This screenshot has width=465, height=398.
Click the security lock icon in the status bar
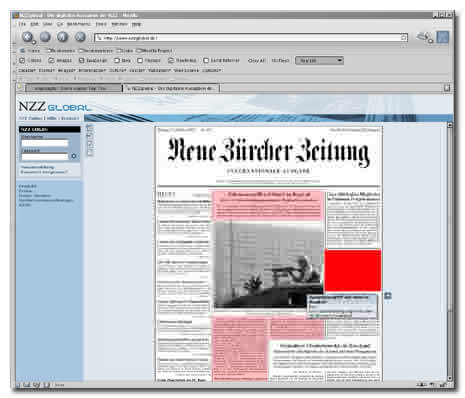443,385
